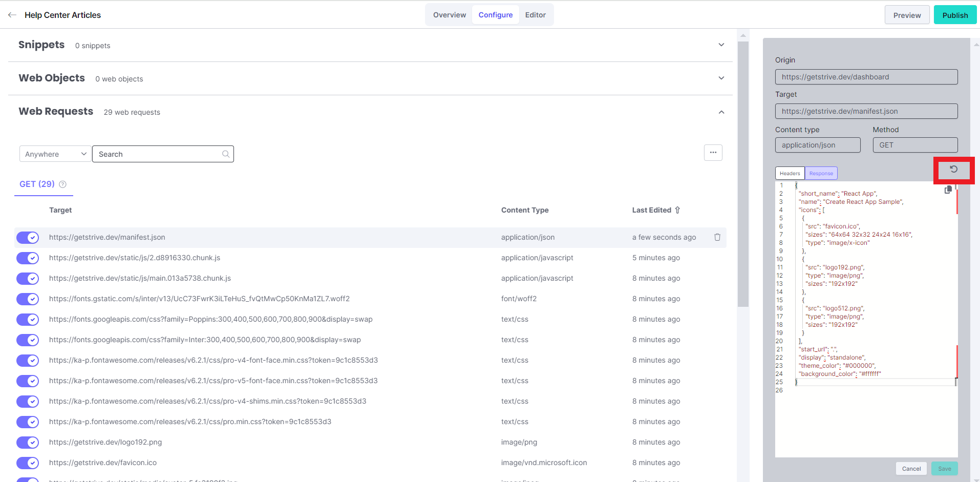
Task: Select the https://getstrive.dev/manifest.json row
Action: [x=370, y=238]
